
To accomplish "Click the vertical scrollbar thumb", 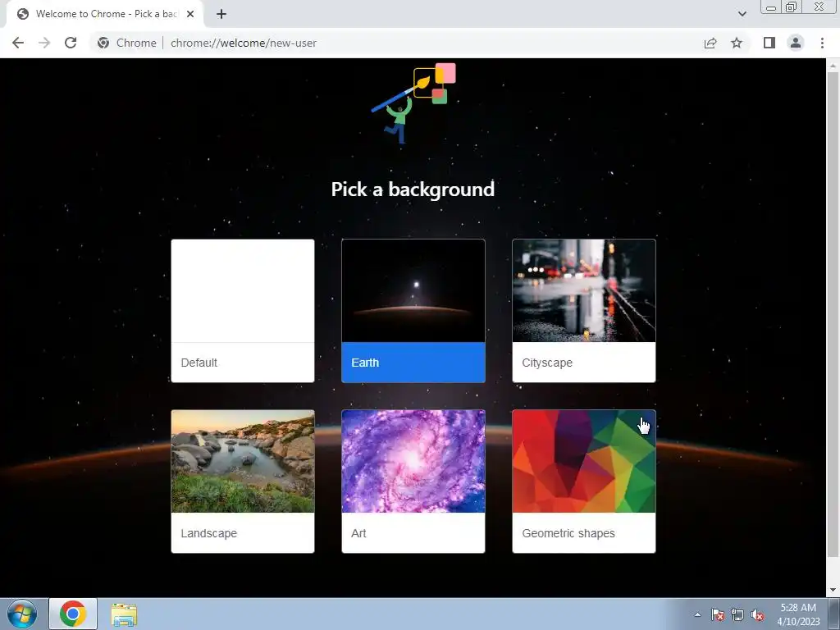I will pos(833,314).
